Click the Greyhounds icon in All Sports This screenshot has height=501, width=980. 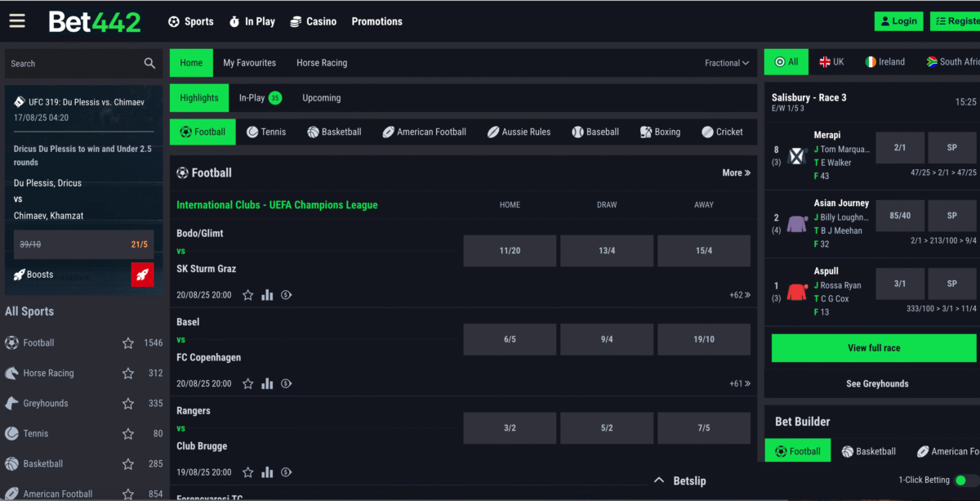point(11,403)
